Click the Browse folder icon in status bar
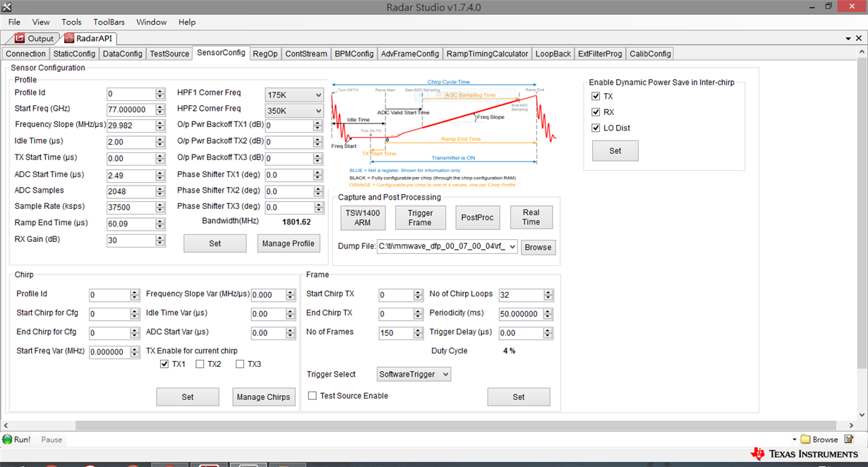This screenshot has width=868, height=467. pos(806,439)
